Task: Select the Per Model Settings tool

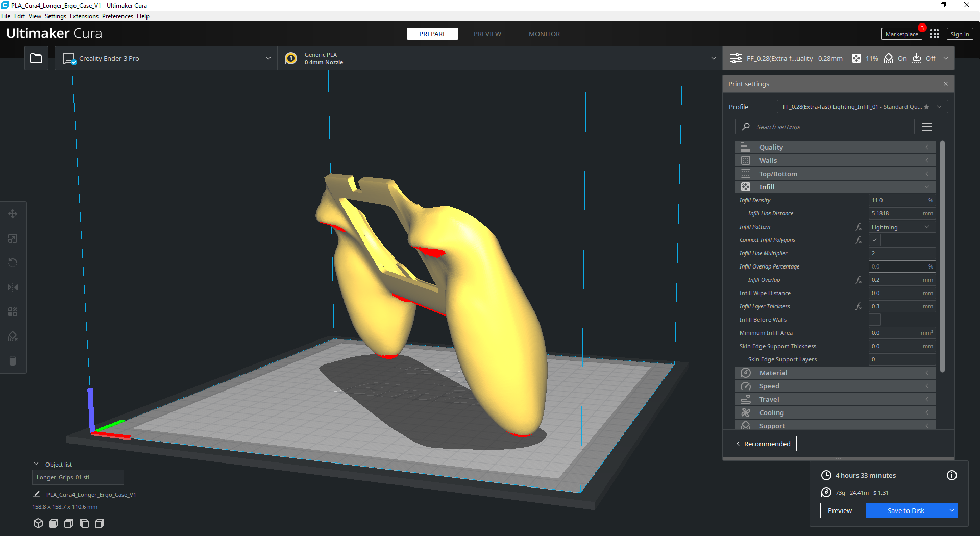Action: (x=13, y=312)
